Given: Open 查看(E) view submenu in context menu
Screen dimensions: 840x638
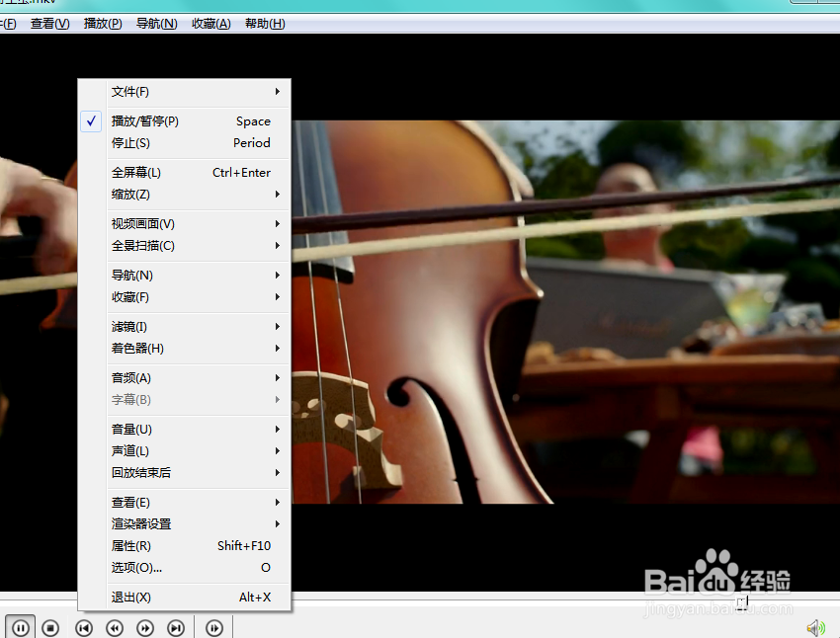Looking at the screenshot, I should [185, 502].
